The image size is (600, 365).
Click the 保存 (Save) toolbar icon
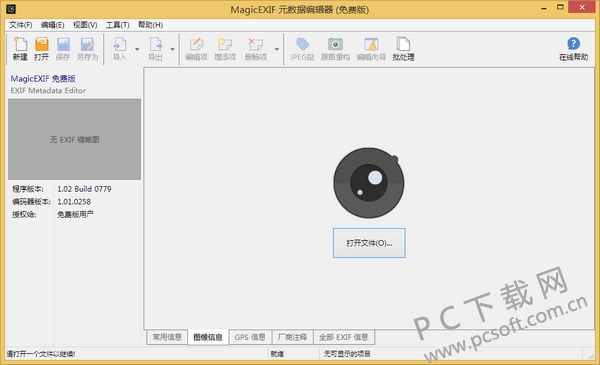click(x=63, y=44)
